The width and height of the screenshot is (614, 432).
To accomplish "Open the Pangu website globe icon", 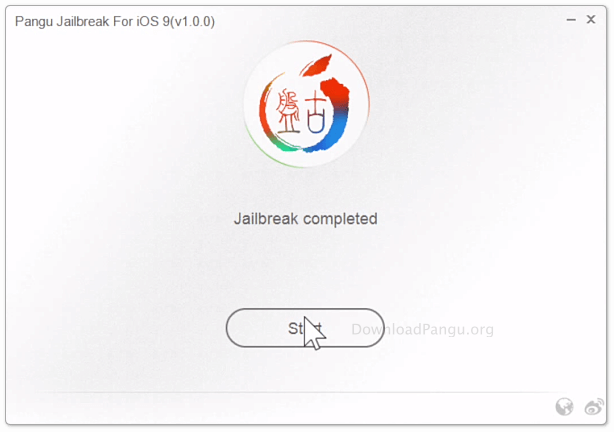I will pos(564,407).
